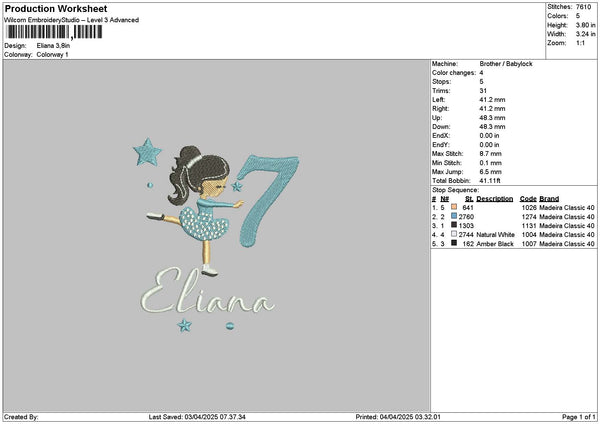Click the machine value 'Brother / Babylock'

[506, 64]
